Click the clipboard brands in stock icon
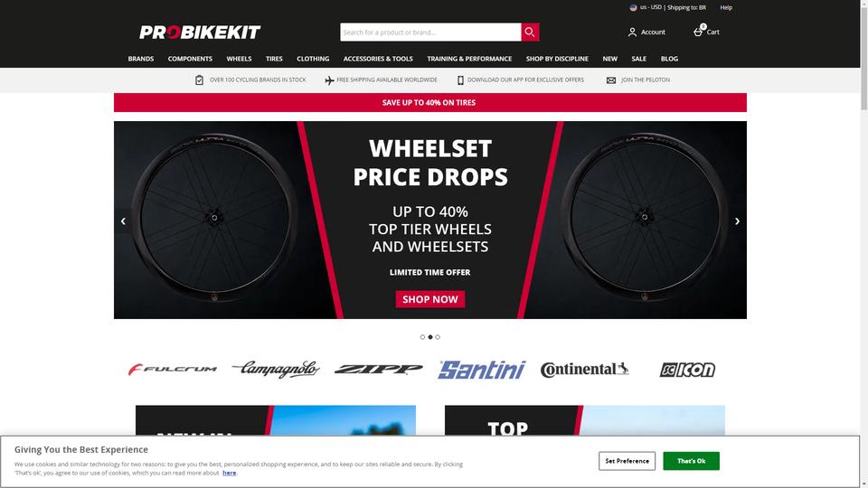Viewport: 868px width, 488px height. tap(199, 80)
